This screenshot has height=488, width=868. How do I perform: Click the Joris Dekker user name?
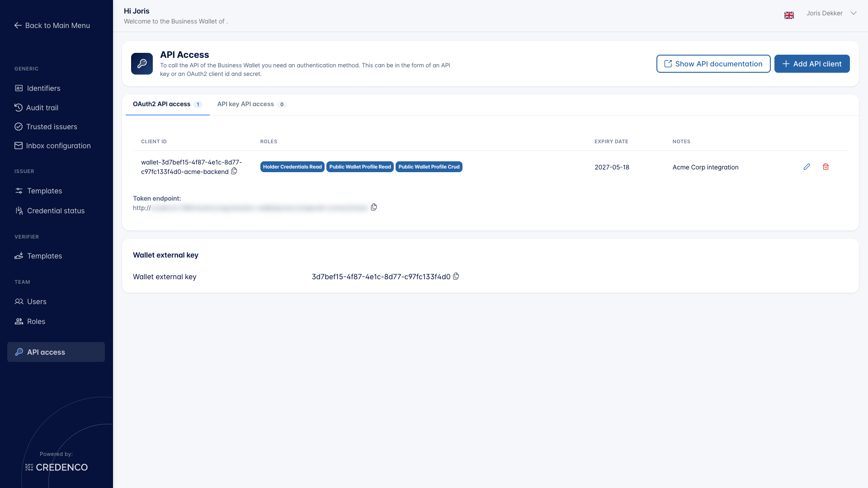pyautogui.click(x=824, y=13)
